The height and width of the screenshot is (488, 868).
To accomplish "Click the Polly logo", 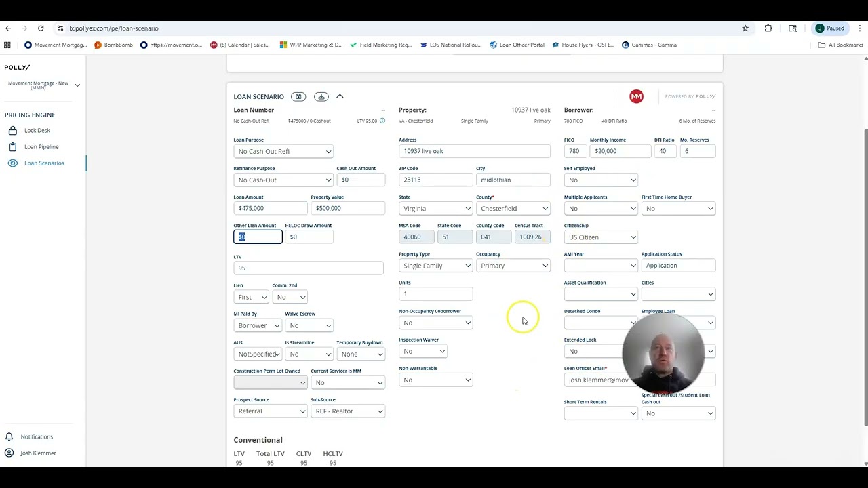I will click(18, 68).
